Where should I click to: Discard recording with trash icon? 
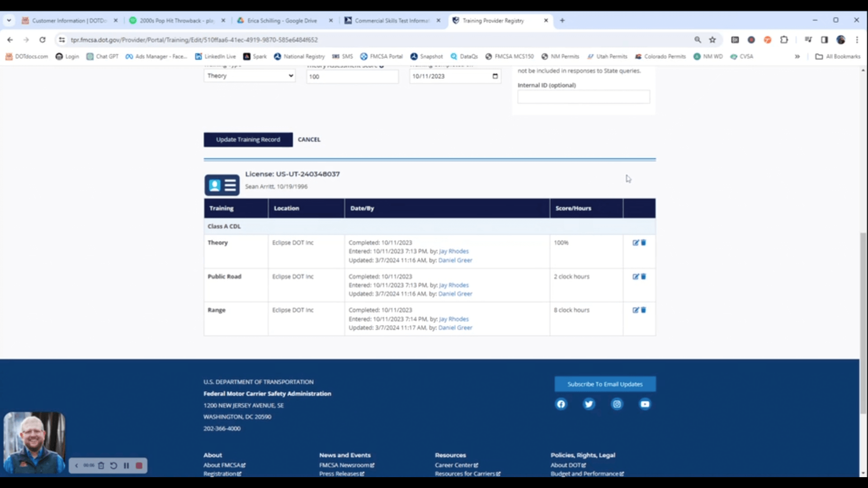(x=101, y=465)
